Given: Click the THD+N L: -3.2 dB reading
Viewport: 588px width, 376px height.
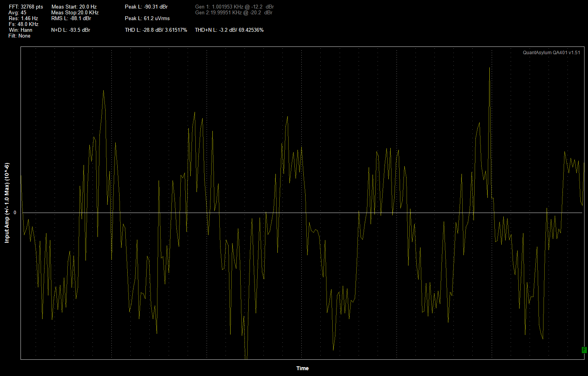Looking at the screenshot, I should 229,30.
